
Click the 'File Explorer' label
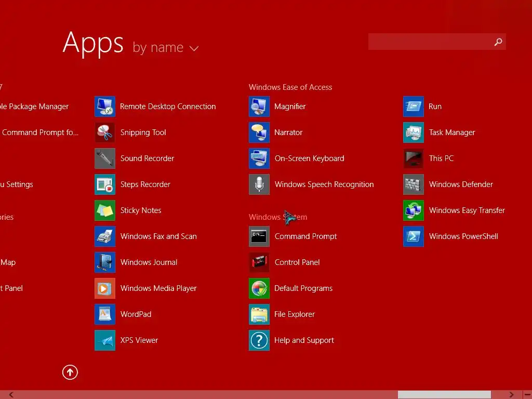295,314
